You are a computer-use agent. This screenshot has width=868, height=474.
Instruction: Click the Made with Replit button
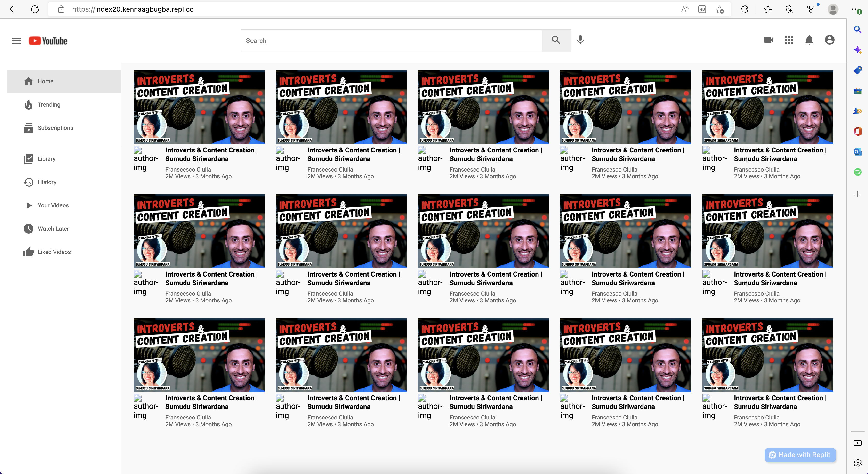pos(800,454)
